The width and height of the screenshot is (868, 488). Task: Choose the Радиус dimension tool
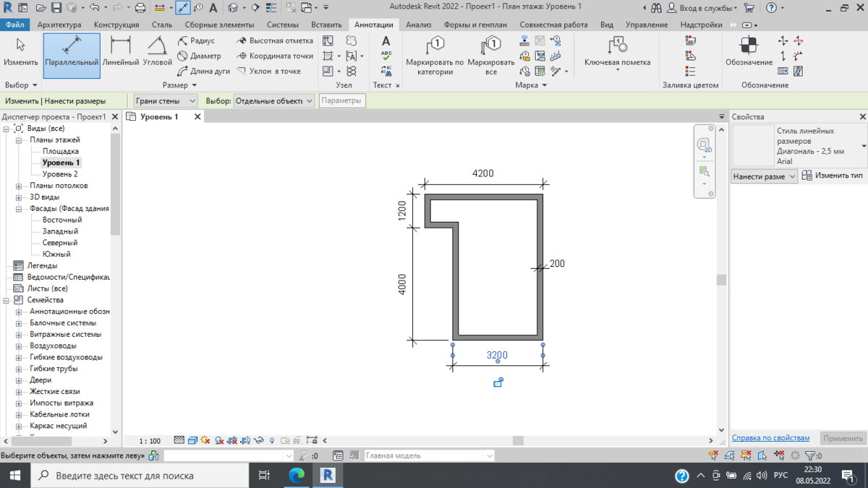tap(196, 41)
